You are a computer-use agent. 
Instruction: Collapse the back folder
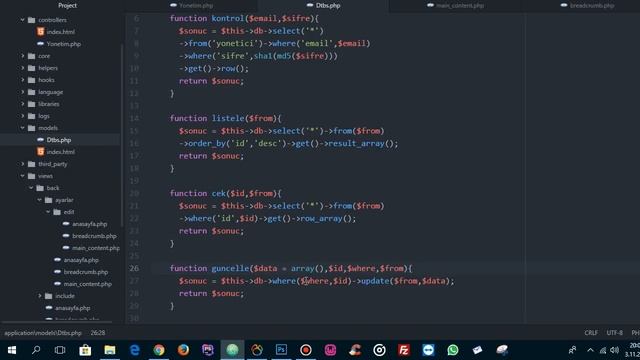31,188
